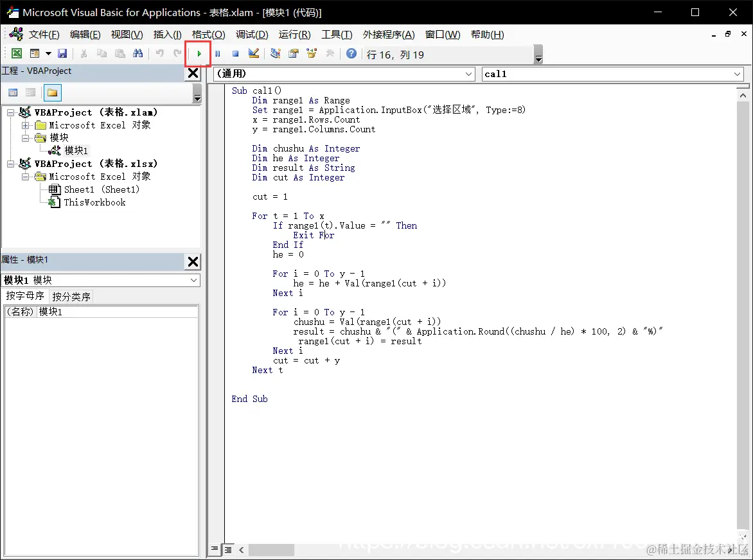Click the (名称) 模块1 property value field
Viewport: 753px width, 560px height.
117,312
